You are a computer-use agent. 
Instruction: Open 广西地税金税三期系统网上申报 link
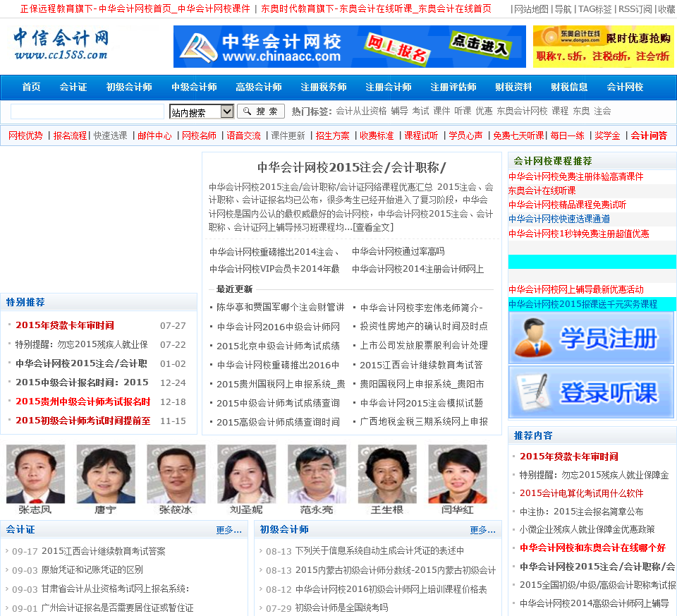tap(424, 422)
